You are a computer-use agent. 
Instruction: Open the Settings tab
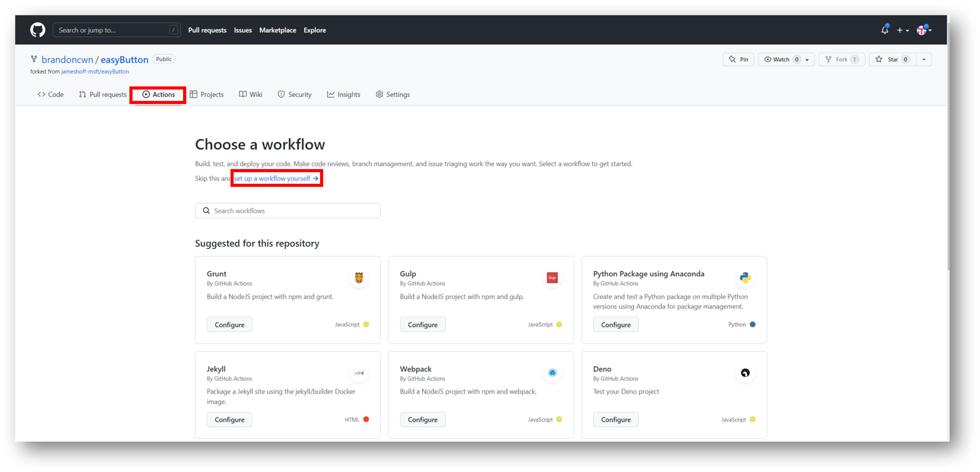click(x=393, y=94)
